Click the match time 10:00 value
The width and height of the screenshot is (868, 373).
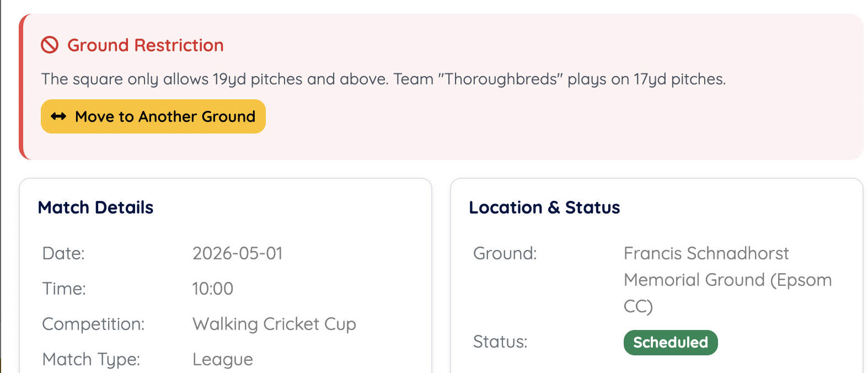213,288
